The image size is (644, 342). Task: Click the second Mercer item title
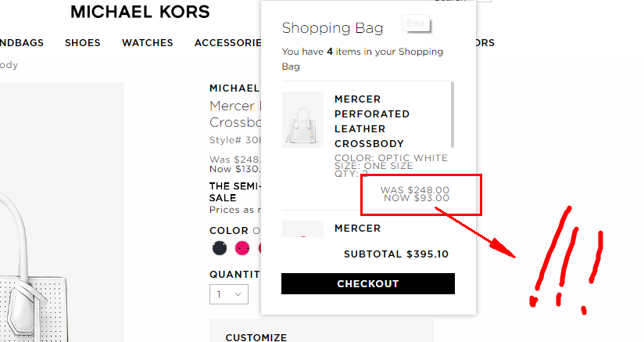[357, 229]
